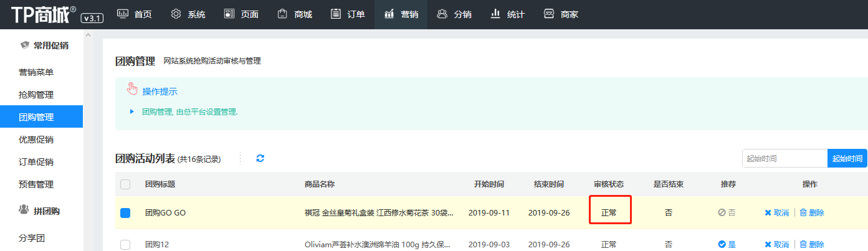Viewport: 868px width, 251px height.
Task: Click 取消 for the 团购GO GO row
Action: pos(776,213)
